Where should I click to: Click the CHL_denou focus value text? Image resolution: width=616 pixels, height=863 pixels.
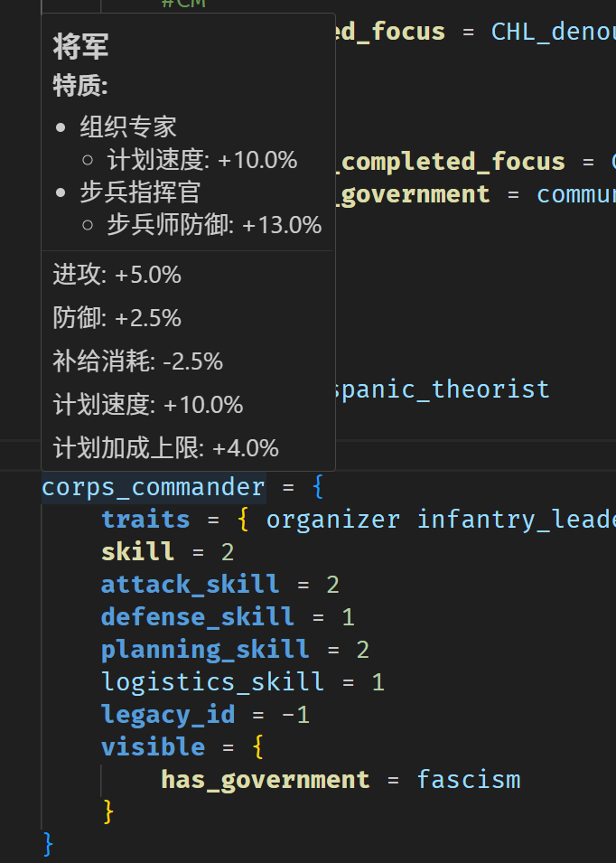point(553,32)
